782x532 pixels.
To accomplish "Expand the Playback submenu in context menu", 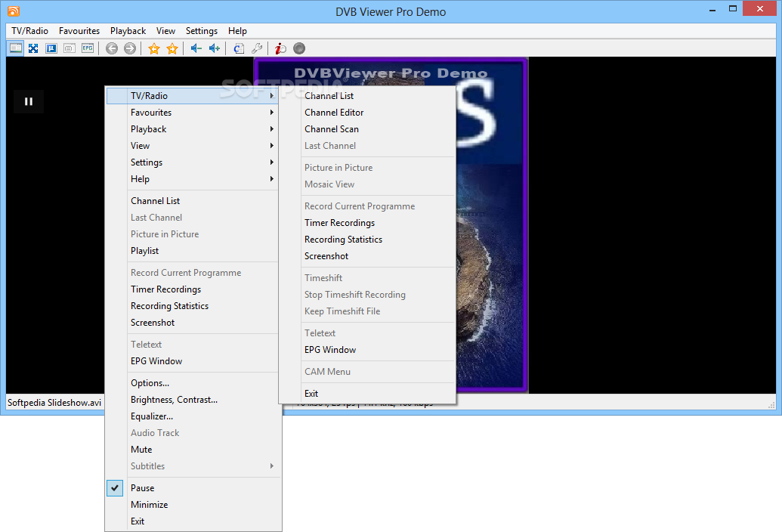I will [x=193, y=129].
